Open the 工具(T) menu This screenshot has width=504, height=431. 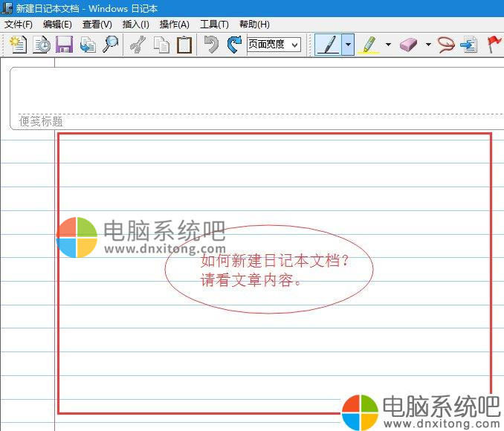(214, 25)
